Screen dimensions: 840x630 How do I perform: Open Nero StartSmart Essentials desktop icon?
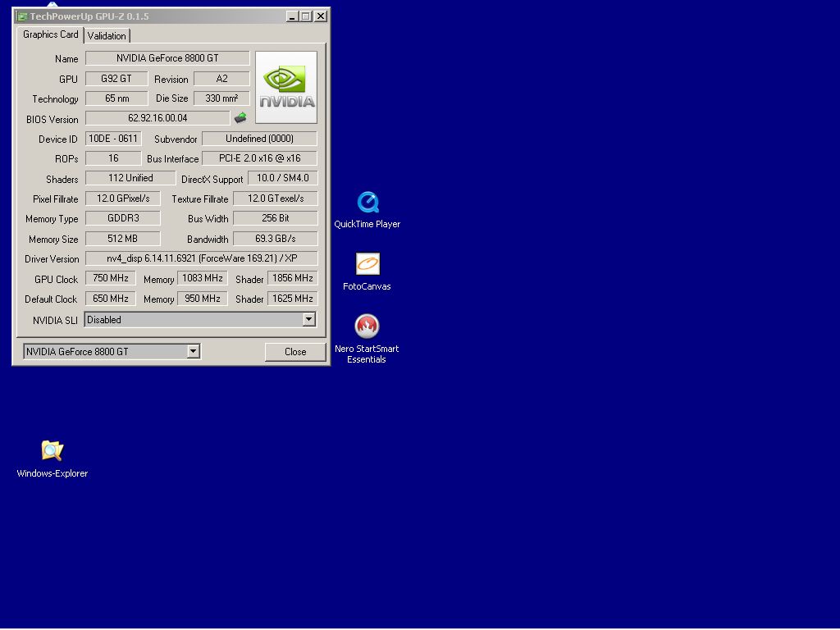(x=367, y=339)
